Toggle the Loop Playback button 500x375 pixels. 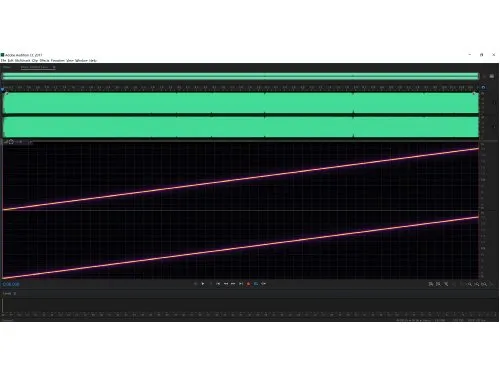pos(256,284)
